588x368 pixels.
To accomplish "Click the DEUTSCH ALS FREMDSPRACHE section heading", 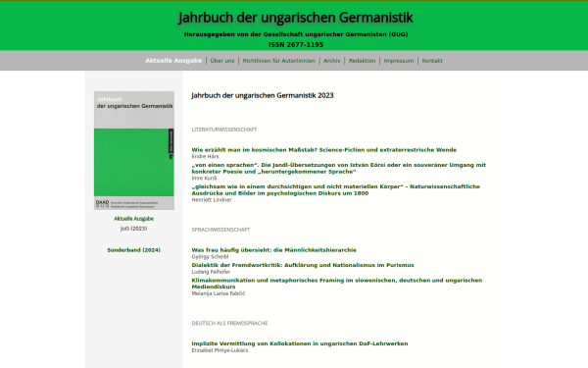I will tap(229, 323).
